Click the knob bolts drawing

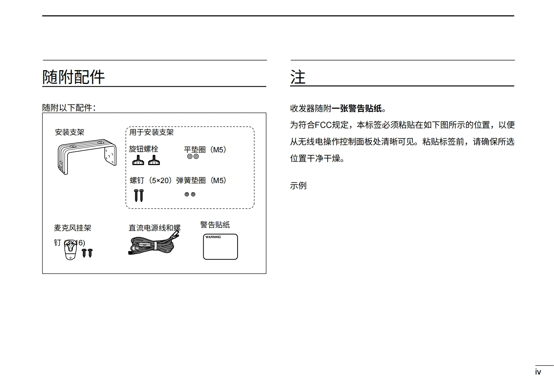tap(146, 161)
